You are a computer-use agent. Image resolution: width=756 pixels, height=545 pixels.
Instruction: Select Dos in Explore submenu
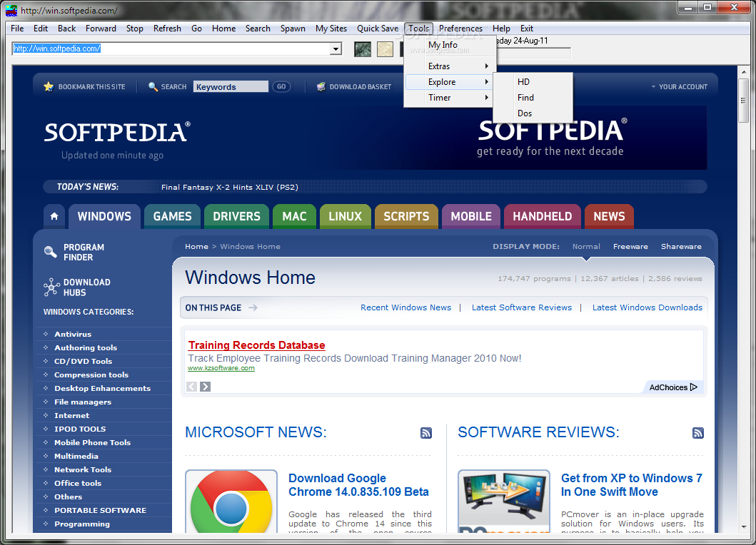(x=533, y=113)
